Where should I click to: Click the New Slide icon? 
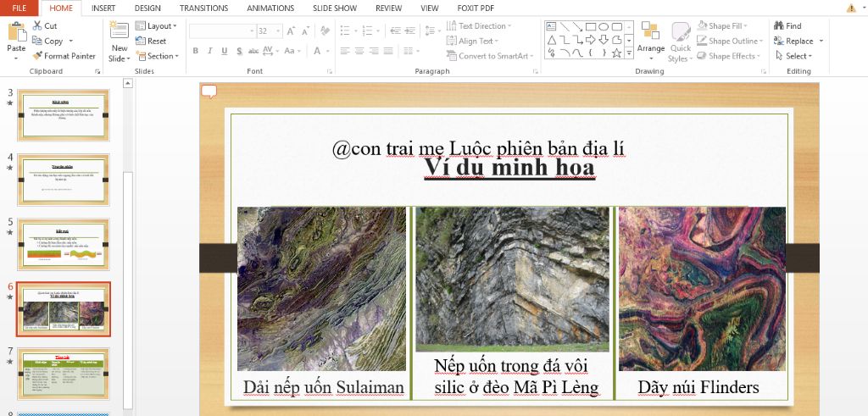pos(119,31)
